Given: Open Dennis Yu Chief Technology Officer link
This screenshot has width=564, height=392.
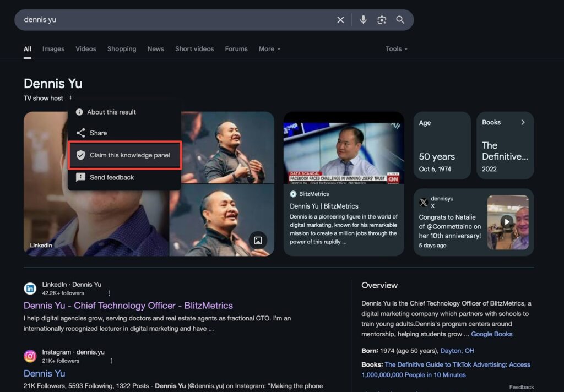Looking at the screenshot, I should (x=128, y=306).
